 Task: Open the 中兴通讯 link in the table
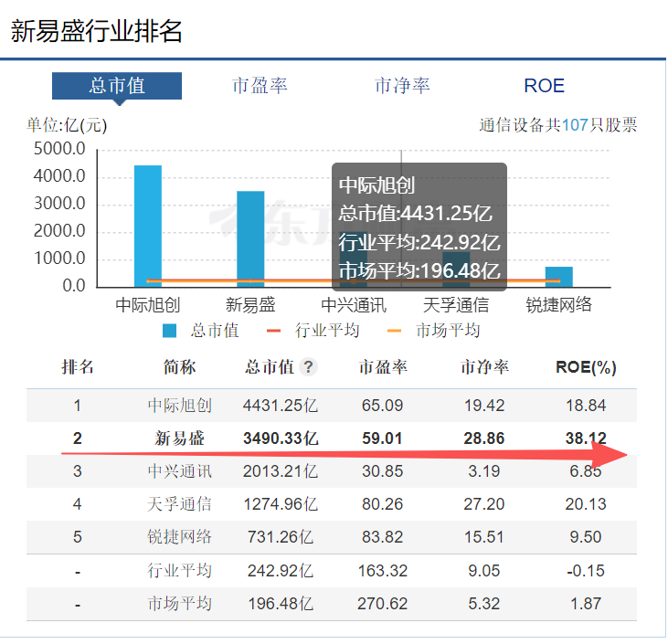[179, 471]
